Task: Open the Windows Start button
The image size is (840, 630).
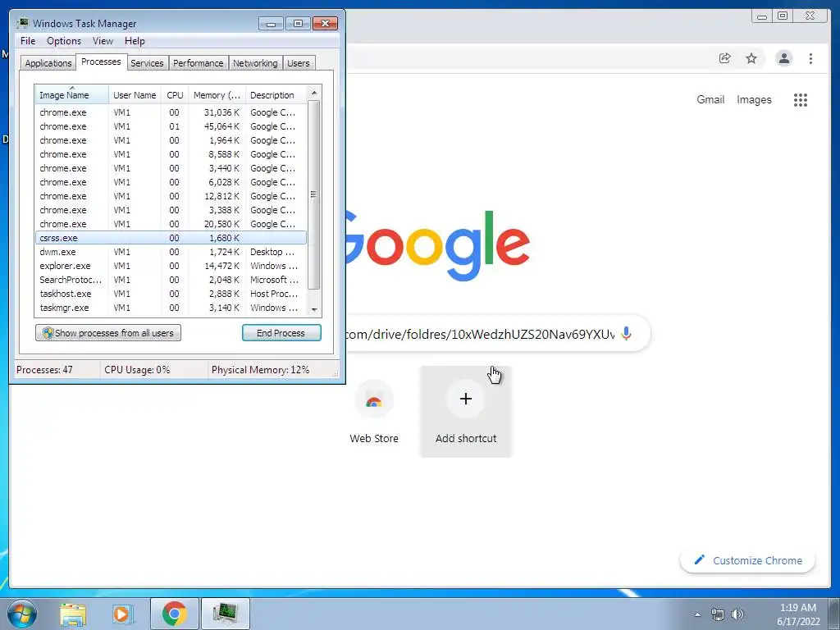Action: (x=22, y=614)
